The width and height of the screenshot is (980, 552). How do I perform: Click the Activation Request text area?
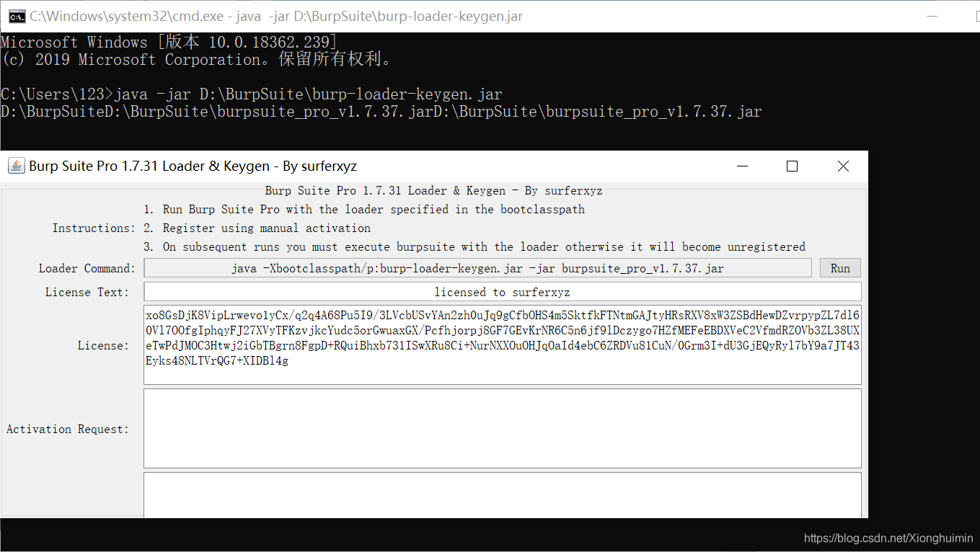click(503, 429)
